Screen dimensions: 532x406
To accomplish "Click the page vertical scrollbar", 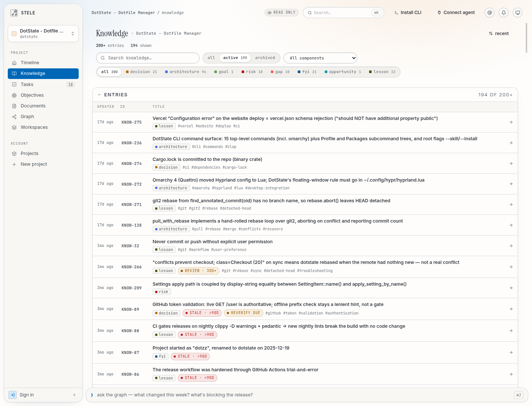I will click(x=526, y=38).
